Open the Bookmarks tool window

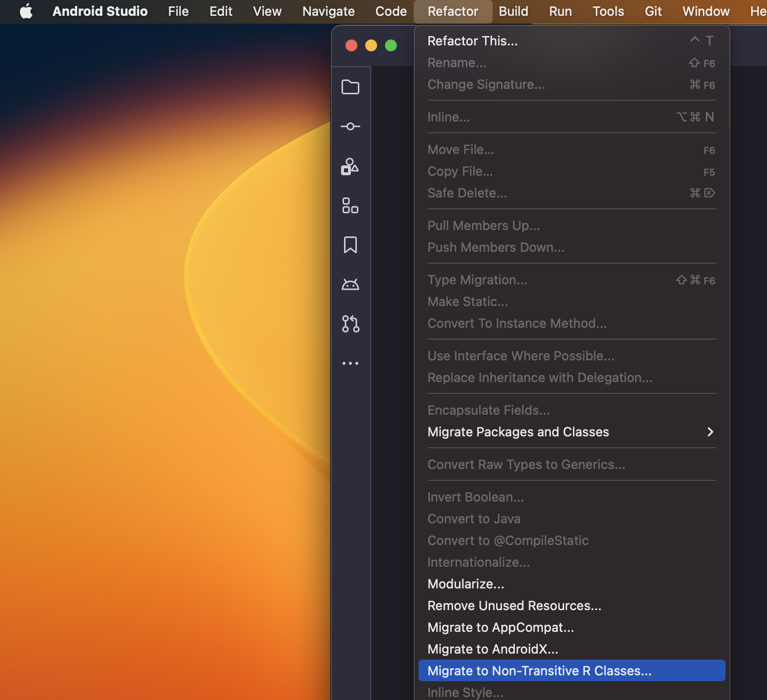click(350, 245)
